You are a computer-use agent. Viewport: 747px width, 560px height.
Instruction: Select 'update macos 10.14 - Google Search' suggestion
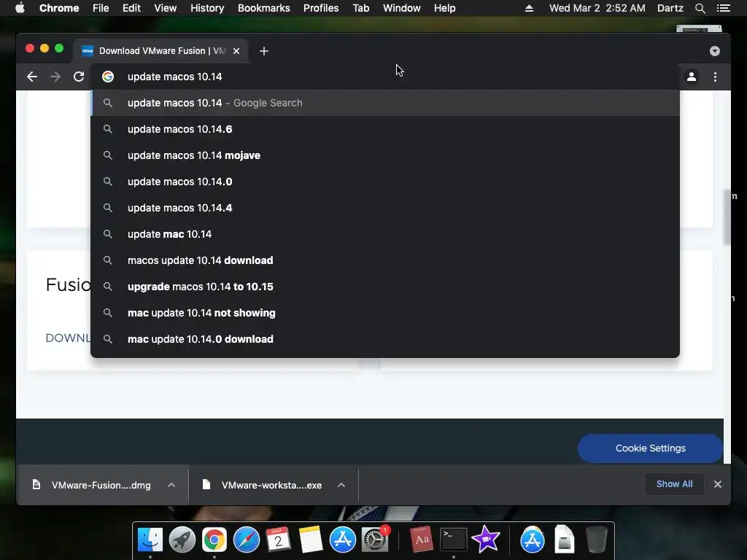tap(385, 103)
